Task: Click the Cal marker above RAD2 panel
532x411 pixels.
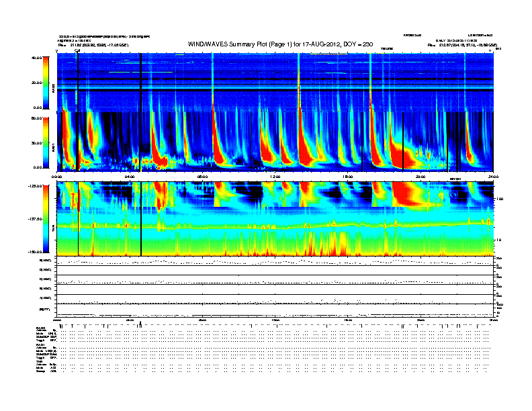Action: [77, 51]
